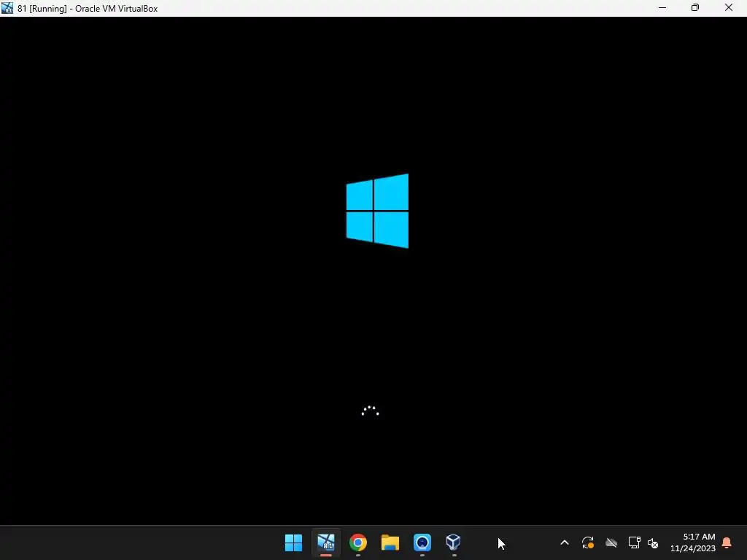Open the network status tray icon
This screenshot has height=560, width=747.
pyautogui.click(x=634, y=542)
